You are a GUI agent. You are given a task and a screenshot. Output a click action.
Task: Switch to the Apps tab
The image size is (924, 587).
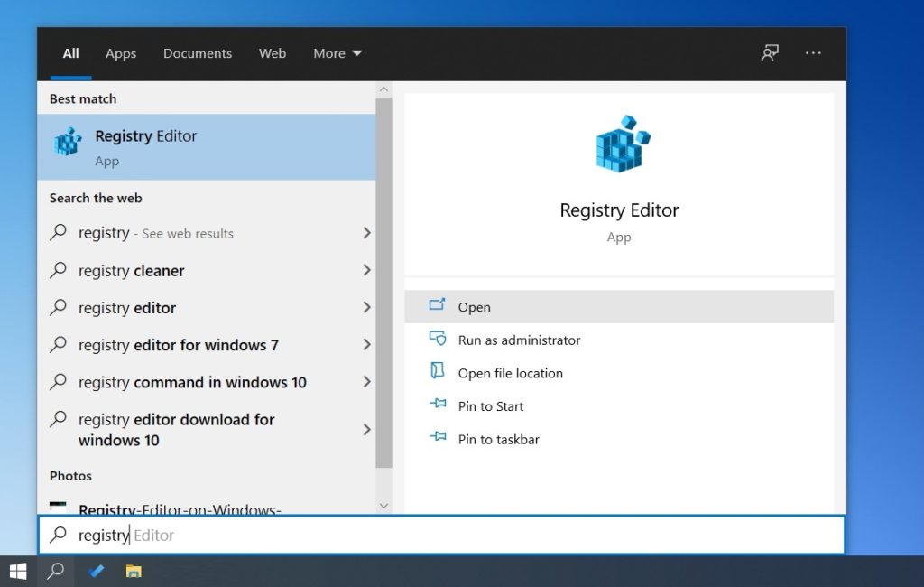pyautogui.click(x=120, y=53)
